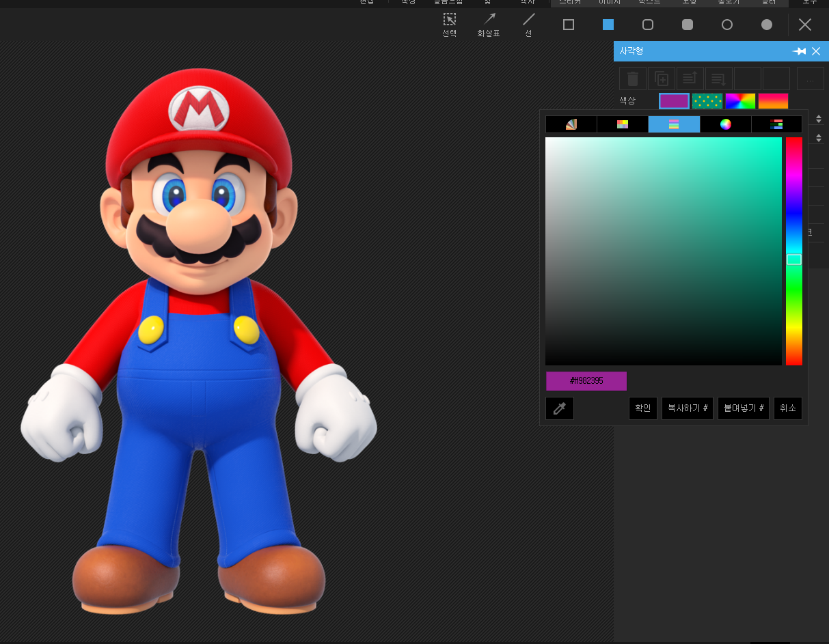
Task: Close the shape toolbar with the X
Action: (805, 25)
